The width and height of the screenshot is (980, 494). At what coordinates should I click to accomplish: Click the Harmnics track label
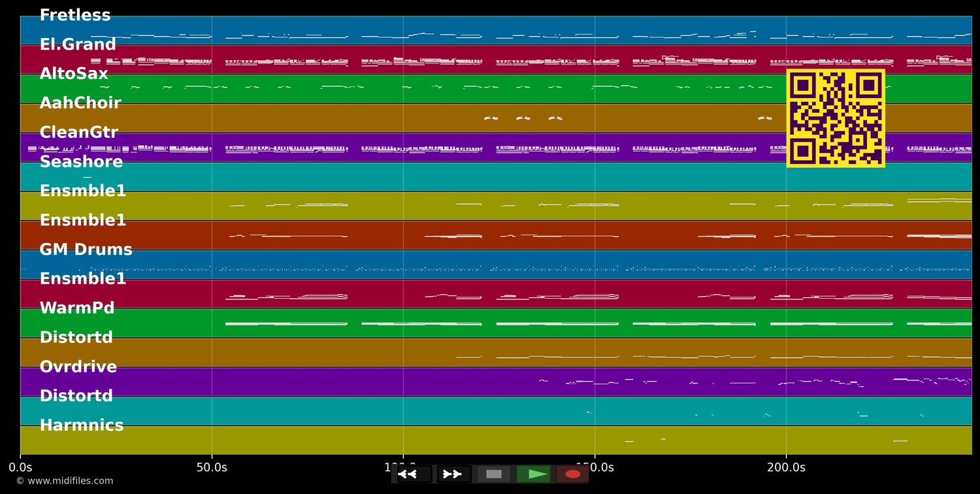[x=82, y=425]
